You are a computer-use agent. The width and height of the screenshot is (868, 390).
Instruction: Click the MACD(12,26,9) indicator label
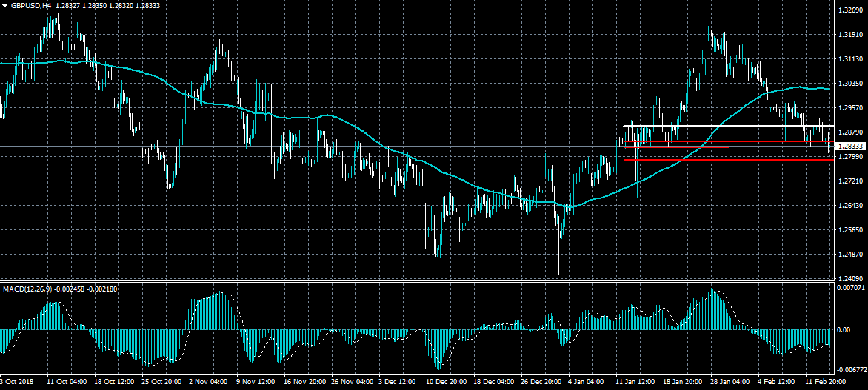(27, 287)
